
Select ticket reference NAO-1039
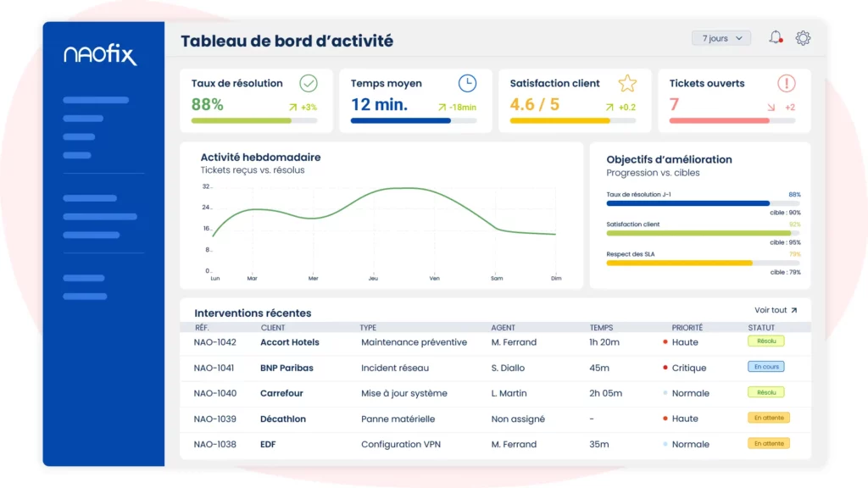tap(214, 419)
